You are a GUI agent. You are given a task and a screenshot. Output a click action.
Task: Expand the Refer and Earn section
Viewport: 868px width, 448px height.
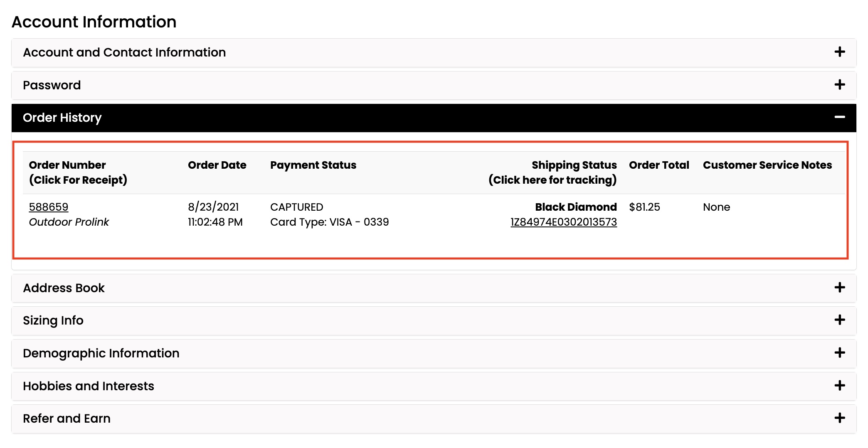click(434, 418)
